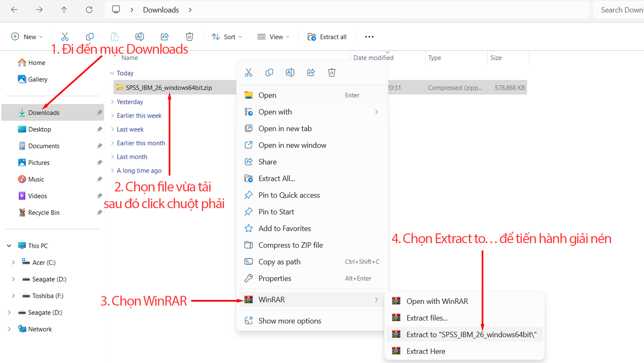
Task: Select Extract All... in context menu
Action: tap(313, 179)
